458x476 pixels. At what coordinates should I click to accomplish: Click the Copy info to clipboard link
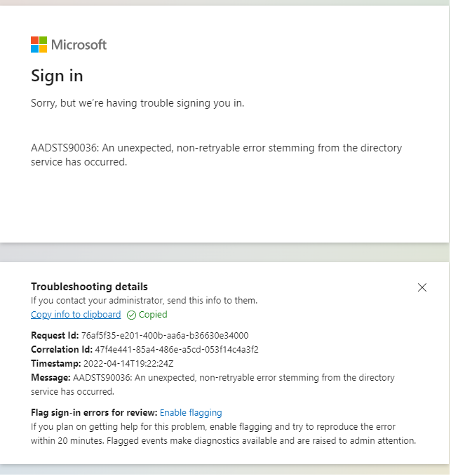76,315
